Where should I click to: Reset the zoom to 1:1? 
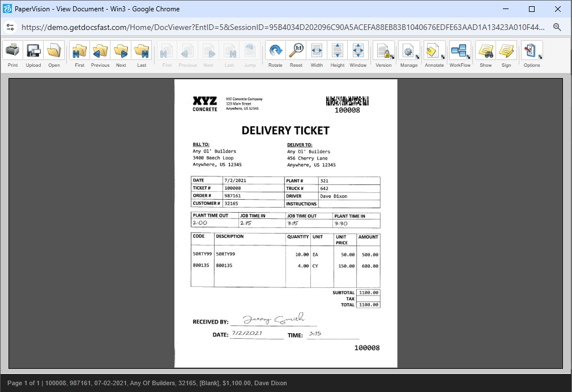[x=296, y=51]
